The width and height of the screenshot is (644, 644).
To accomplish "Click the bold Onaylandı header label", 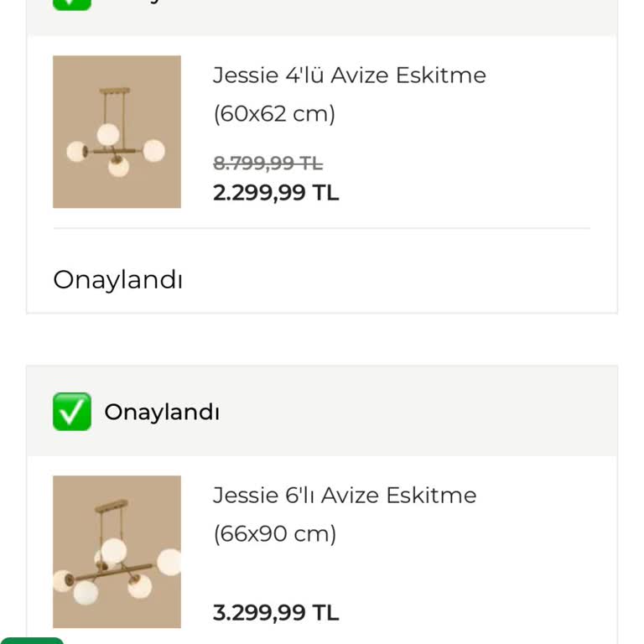I will [x=162, y=413].
